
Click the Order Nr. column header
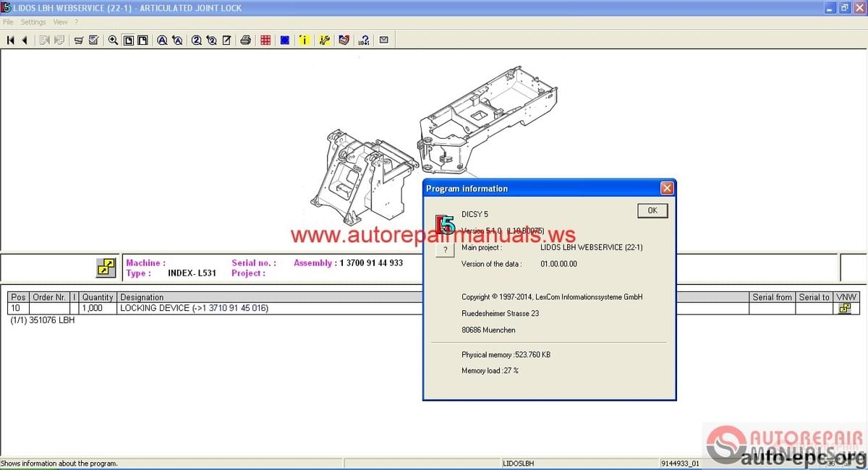[x=50, y=297]
